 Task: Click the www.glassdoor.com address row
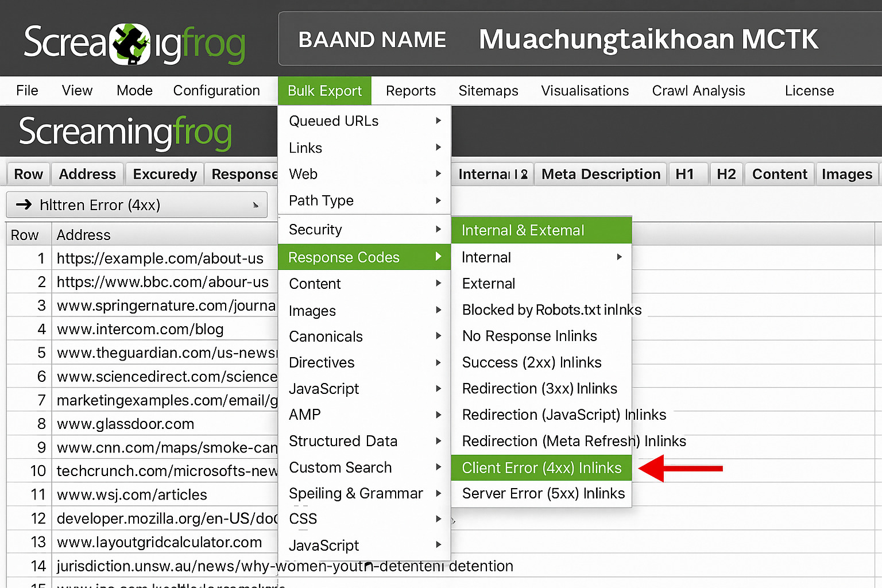pos(125,424)
